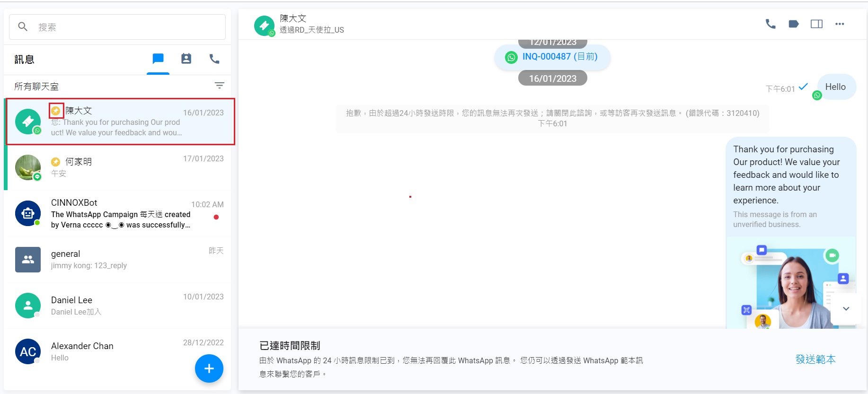Open the Alexander Chan conversation

118,351
